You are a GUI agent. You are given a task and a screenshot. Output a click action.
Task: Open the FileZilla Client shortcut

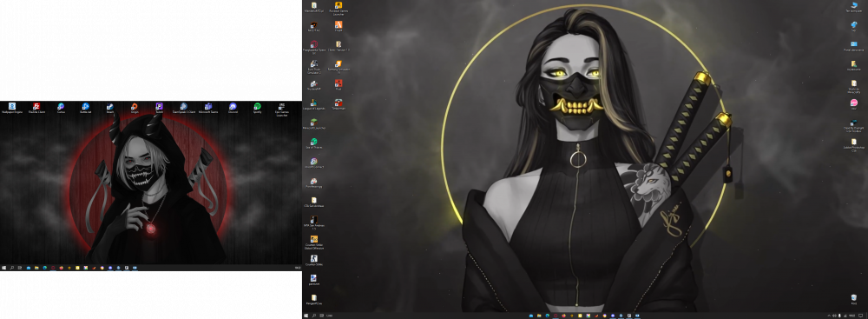coord(36,108)
